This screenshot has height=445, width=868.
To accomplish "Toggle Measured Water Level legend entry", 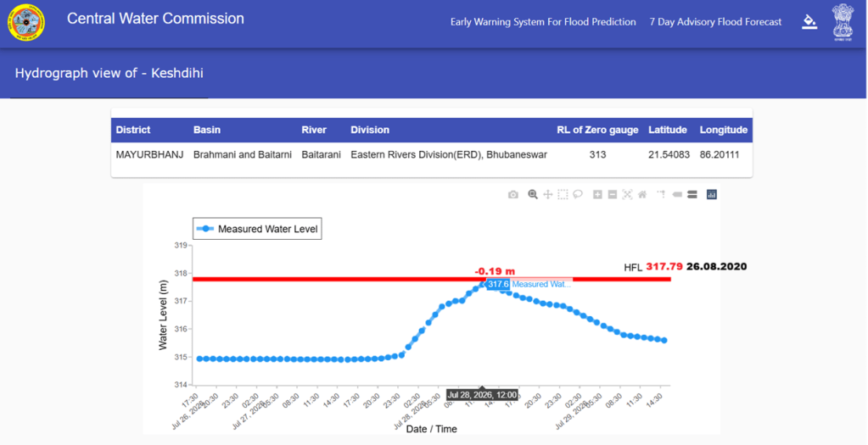I will (x=257, y=229).
